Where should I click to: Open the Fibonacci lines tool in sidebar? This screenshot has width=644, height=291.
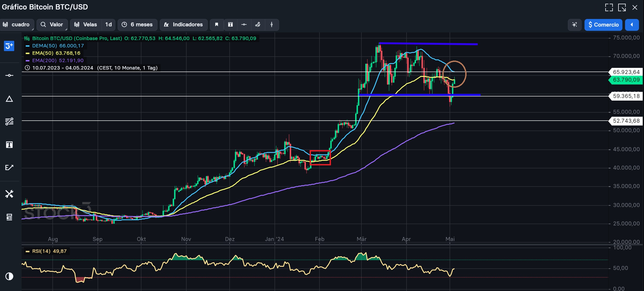point(9,121)
